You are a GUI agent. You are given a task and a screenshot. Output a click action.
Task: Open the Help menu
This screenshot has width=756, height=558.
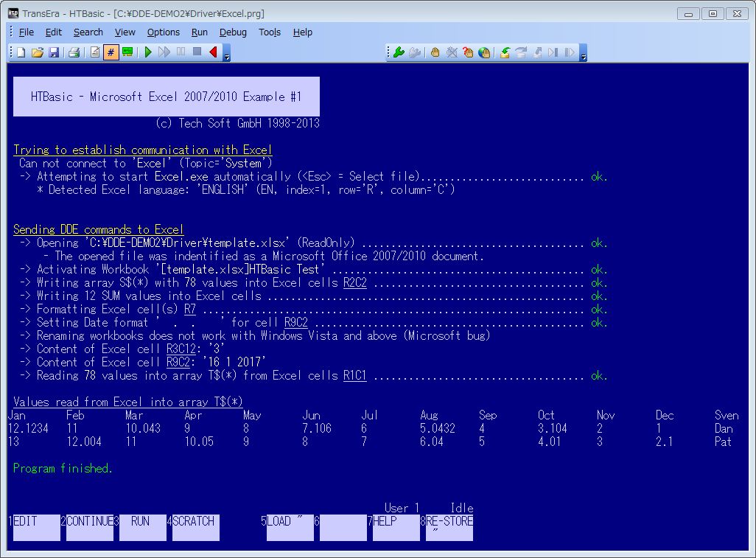click(x=302, y=32)
